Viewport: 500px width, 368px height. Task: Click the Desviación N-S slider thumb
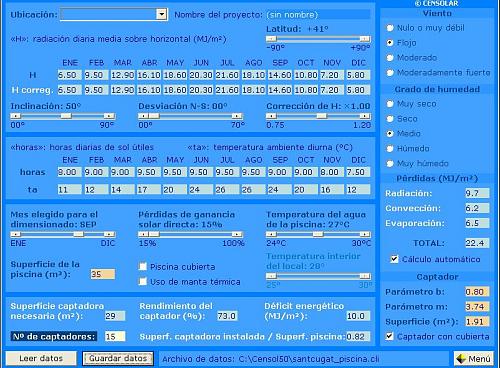[x=154, y=116]
